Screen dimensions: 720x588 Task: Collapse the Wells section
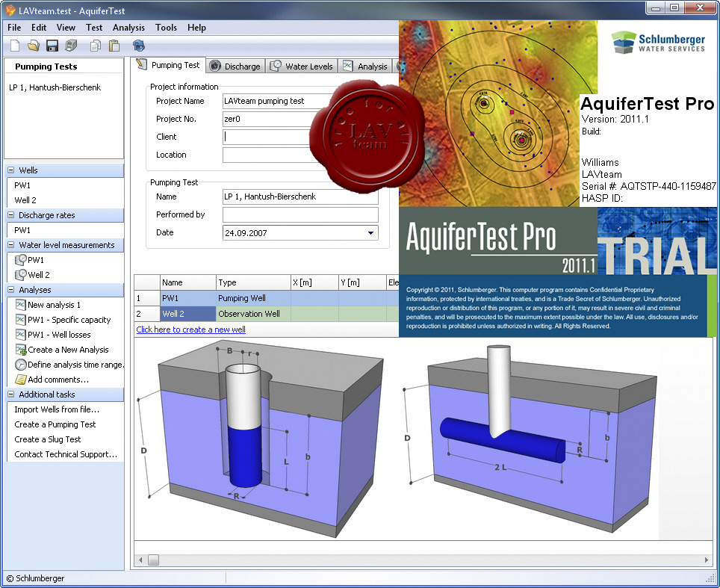point(11,170)
